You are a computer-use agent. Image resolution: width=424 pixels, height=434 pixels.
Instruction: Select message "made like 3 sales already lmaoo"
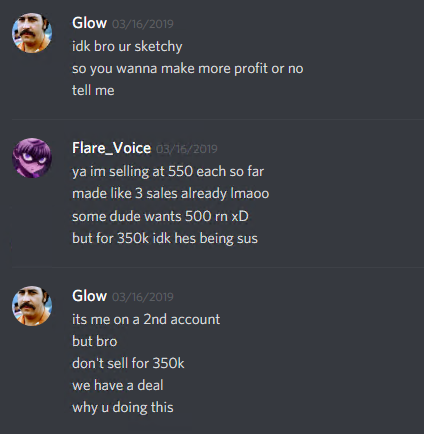[171, 194]
